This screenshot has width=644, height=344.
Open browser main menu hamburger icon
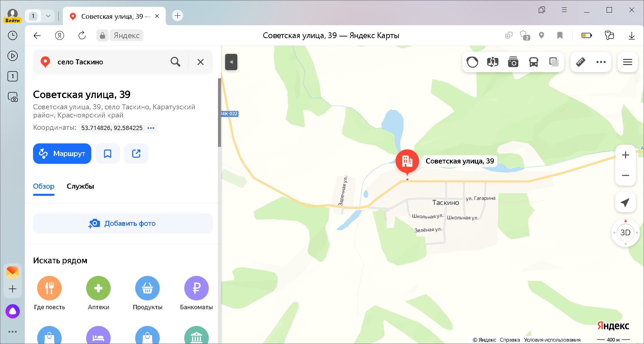(x=564, y=10)
